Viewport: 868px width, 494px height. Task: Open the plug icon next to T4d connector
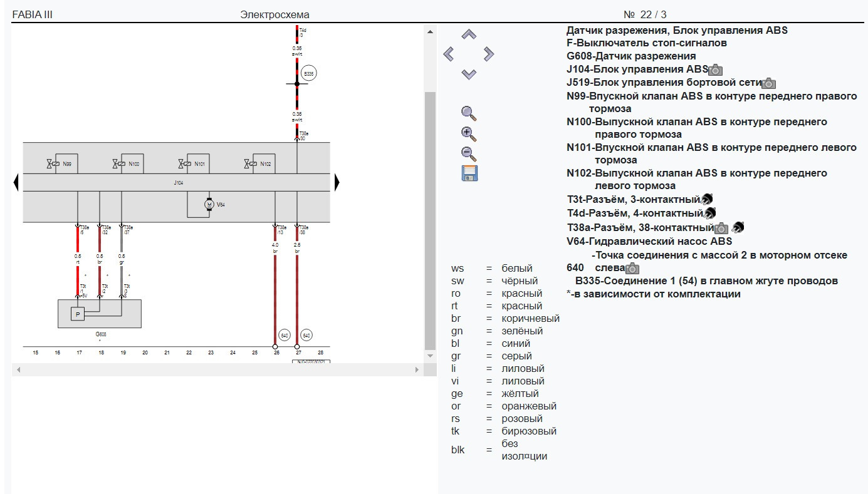click(710, 214)
